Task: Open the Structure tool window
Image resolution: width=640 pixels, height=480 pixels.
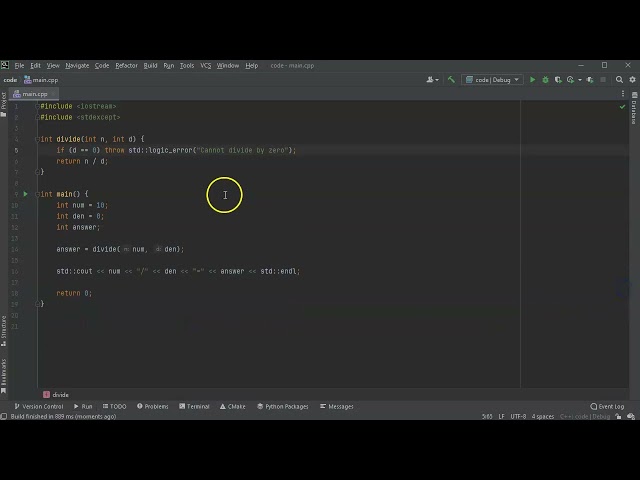Action: (4, 331)
